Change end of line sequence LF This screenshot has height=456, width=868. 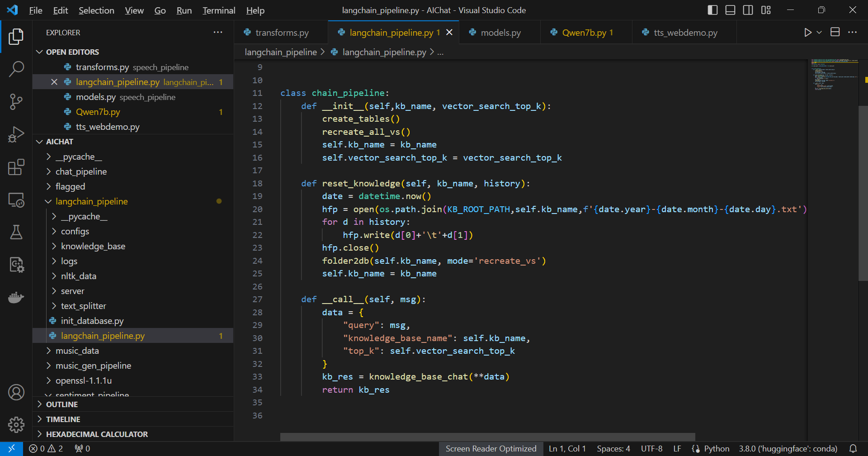677,448
